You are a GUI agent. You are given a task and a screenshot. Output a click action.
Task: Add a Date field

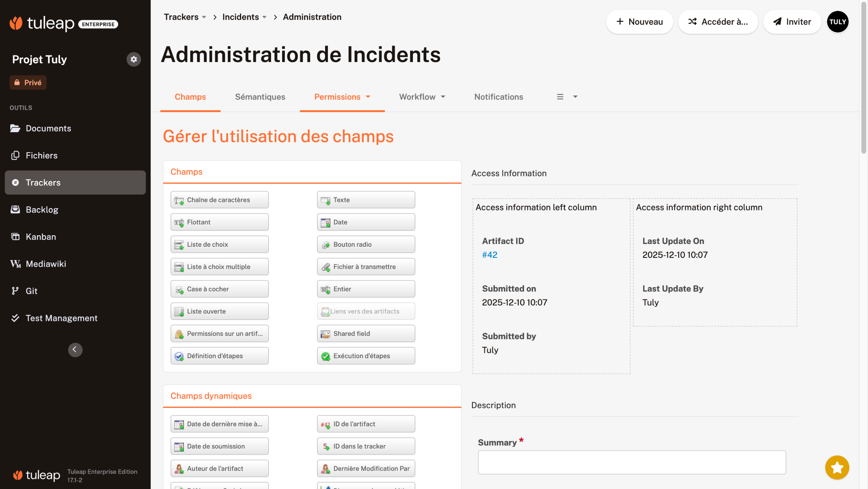tap(366, 222)
